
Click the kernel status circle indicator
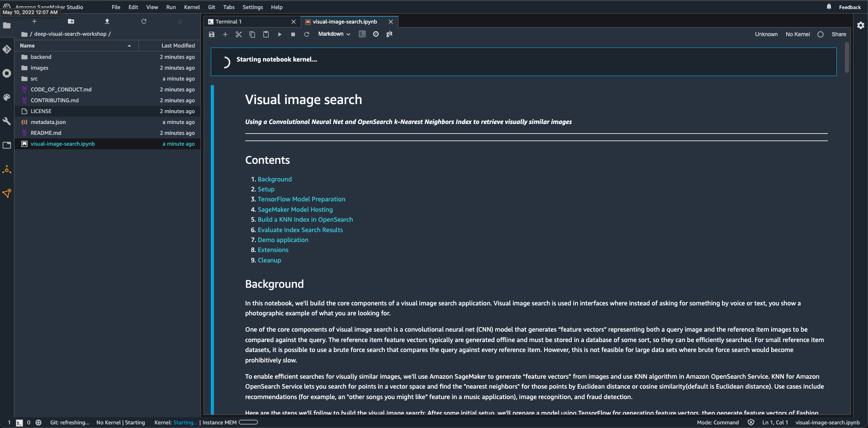(x=821, y=34)
